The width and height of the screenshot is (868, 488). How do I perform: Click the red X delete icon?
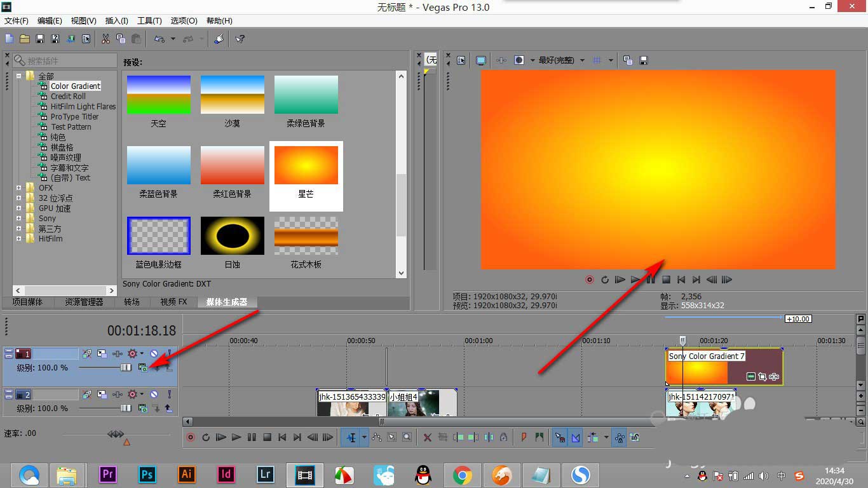[x=427, y=437]
